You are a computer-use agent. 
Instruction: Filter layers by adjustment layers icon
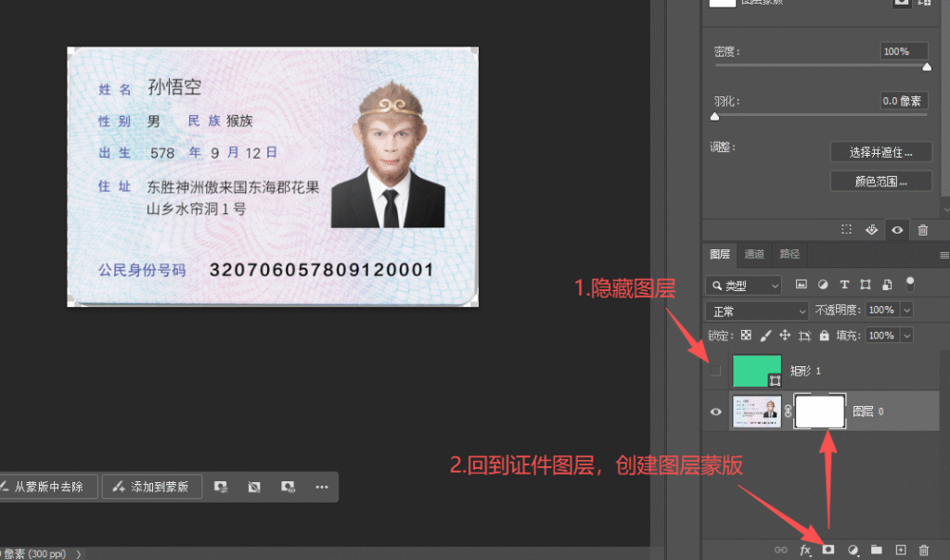pos(823,285)
